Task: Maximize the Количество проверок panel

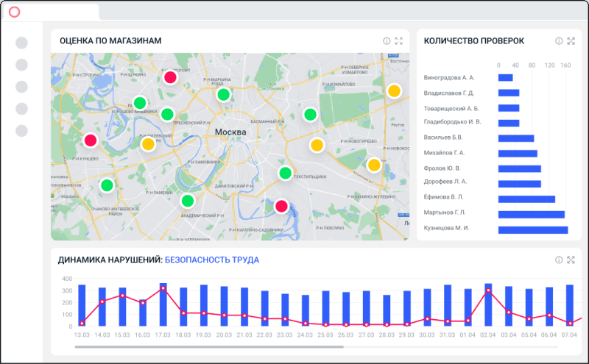Action: coord(571,41)
